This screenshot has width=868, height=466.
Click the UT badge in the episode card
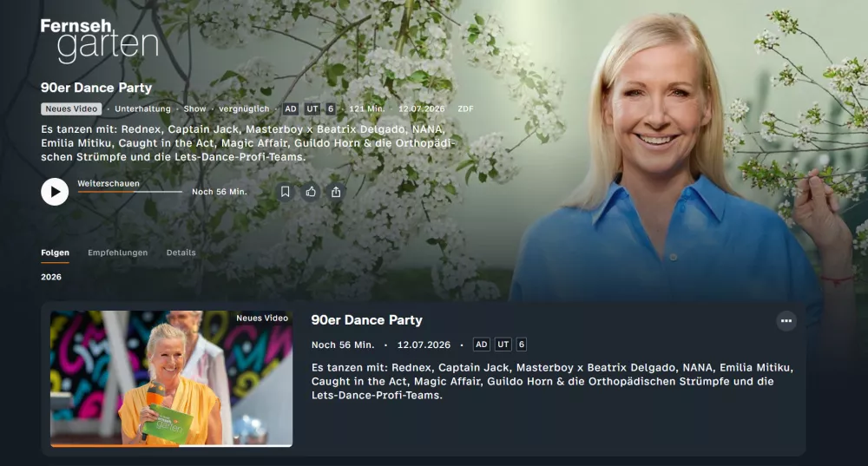point(503,345)
